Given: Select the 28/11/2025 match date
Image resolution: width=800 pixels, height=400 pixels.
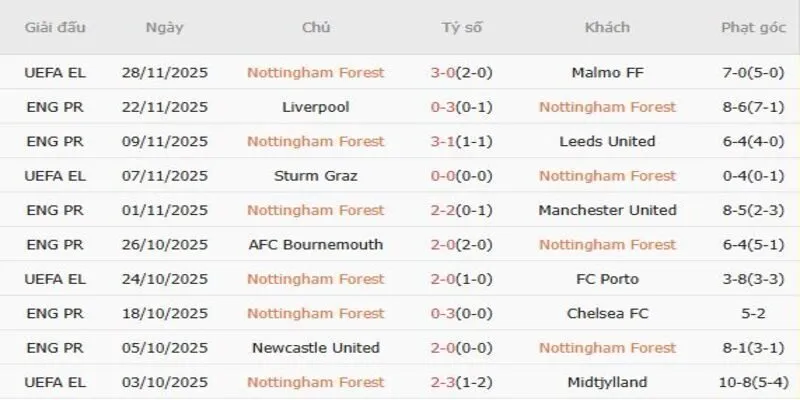Looking at the screenshot, I should point(164,72).
